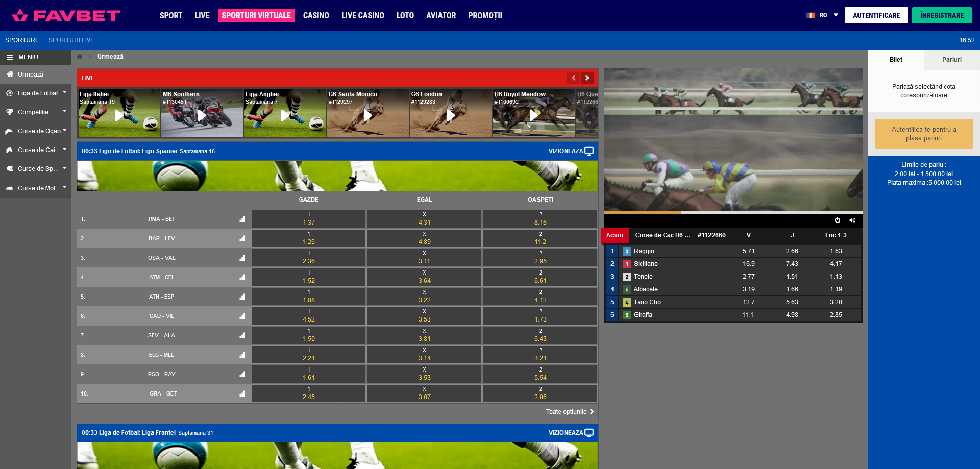Switch to the Pariuri tab
Image resolution: width=980 pixels, height=469 pixels.
[x=952, y=60]
